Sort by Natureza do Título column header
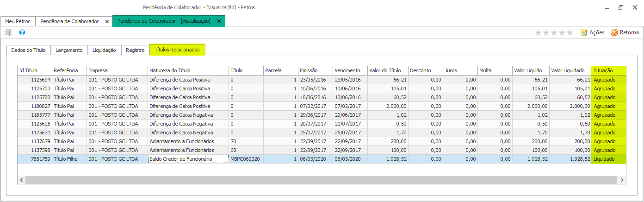 [x=188, y=70]
